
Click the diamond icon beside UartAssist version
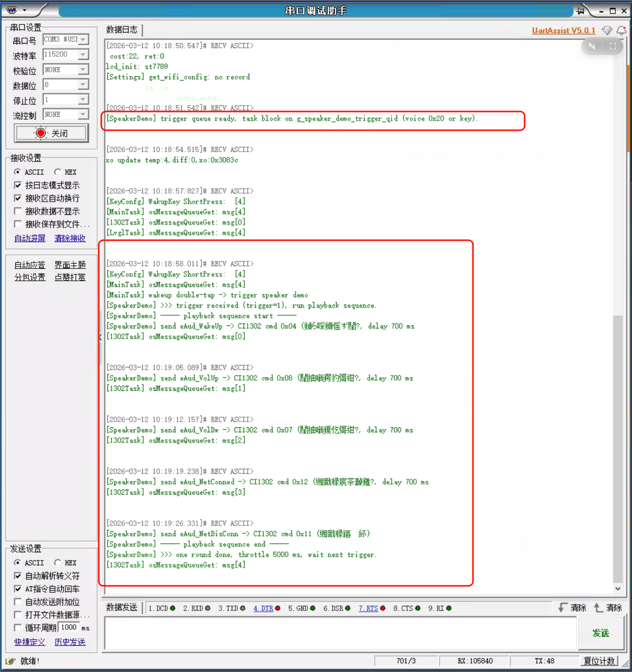[607, 30]
